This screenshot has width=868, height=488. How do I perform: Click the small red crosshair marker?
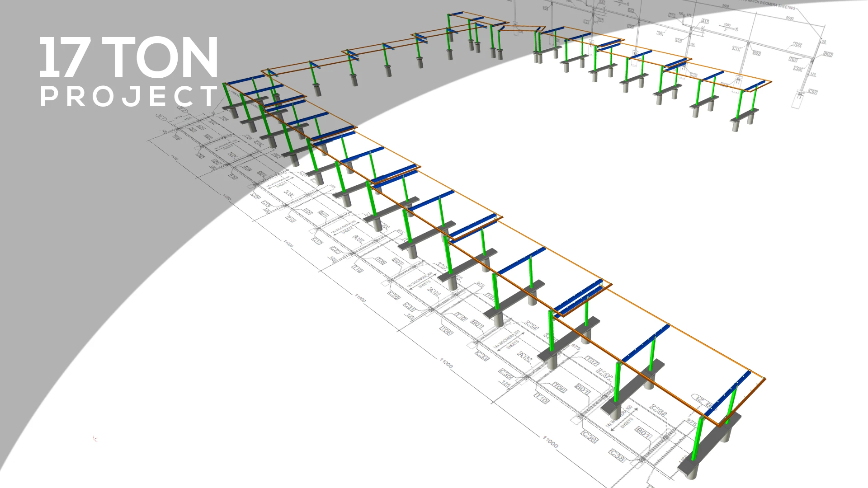pyautogui.click(x=94, y=438)
